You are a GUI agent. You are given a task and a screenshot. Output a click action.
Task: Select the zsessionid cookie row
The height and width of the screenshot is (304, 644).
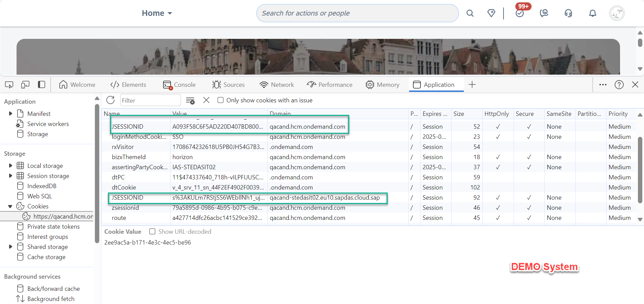[369, 207]
